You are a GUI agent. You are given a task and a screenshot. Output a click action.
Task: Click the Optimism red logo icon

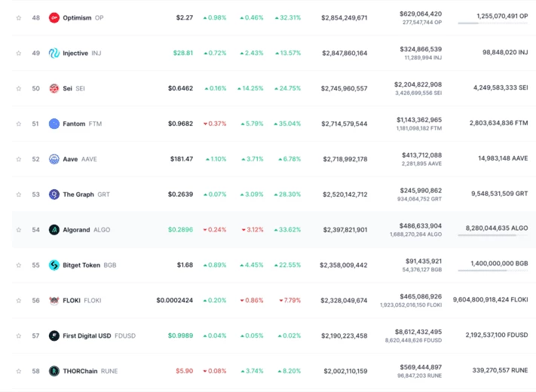click(x=54, y=18)
